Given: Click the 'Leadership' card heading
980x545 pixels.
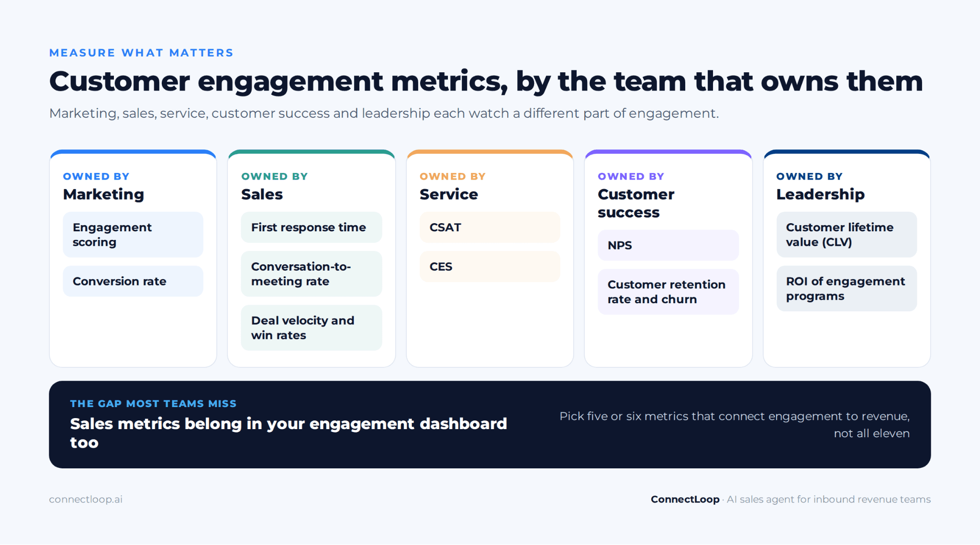Looking at the screenshot, I should (820, 194).
